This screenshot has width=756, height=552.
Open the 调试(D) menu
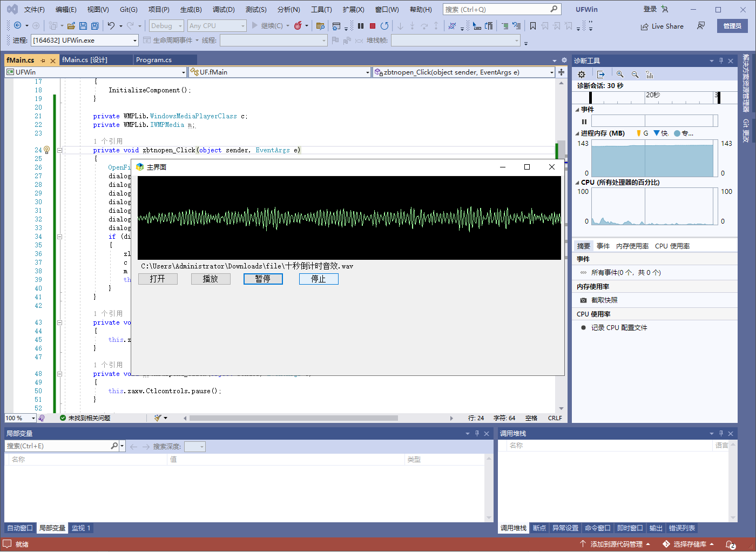pos(224,10)
